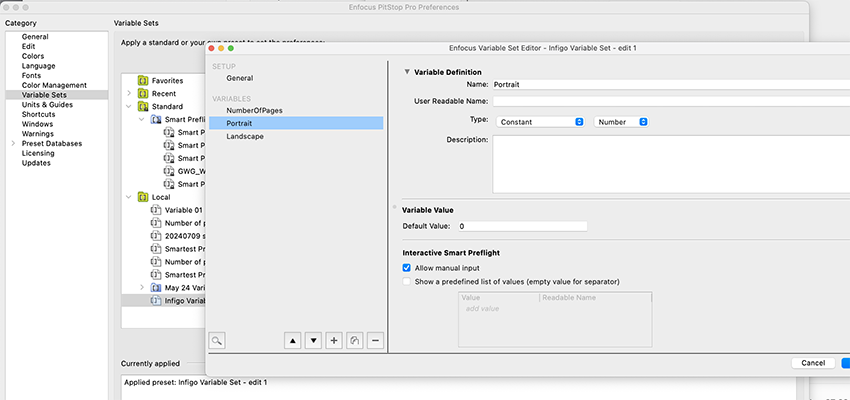The height and width of the screenshot is (400, 850).
Task: Click the Readable Name column header
Action: 595,298
